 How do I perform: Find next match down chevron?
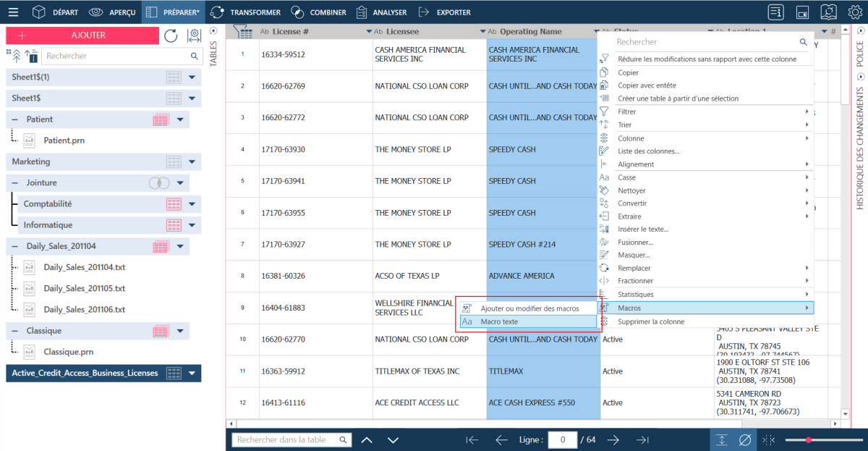coord(393,439)
